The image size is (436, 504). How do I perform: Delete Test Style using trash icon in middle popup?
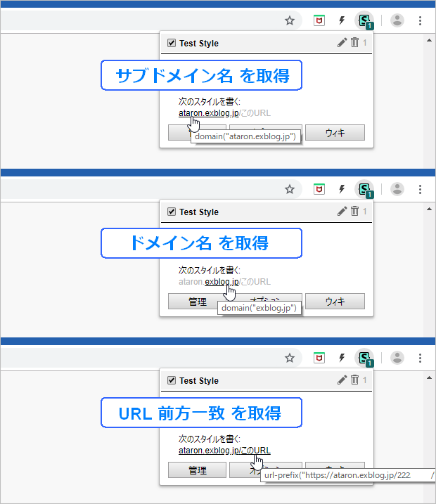(x=354, y=211)
